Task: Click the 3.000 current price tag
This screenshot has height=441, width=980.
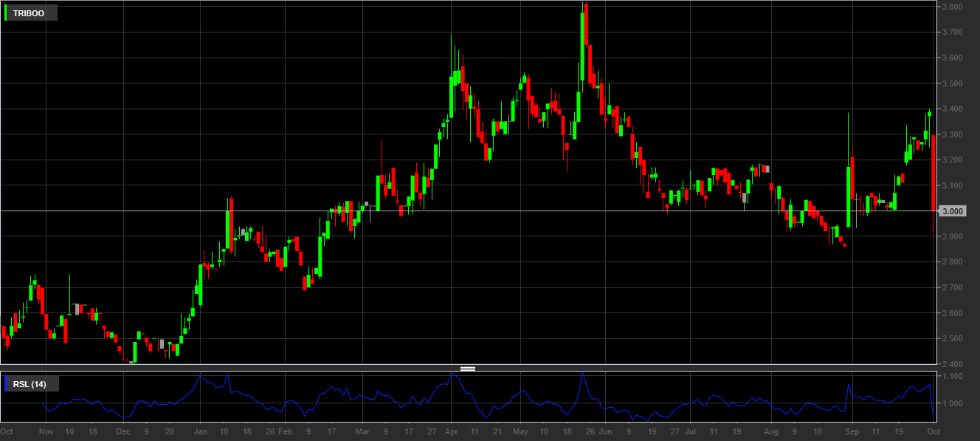Action: point(954,211)
